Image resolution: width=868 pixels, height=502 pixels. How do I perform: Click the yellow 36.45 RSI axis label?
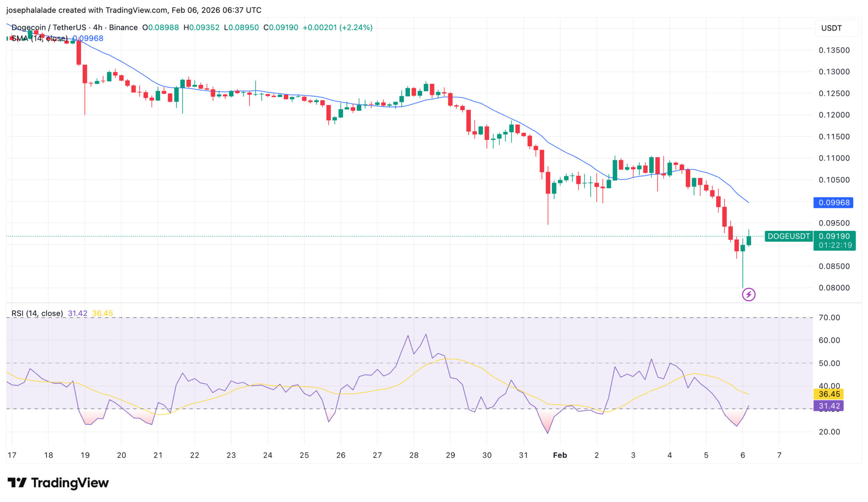(x=829, y=394)
